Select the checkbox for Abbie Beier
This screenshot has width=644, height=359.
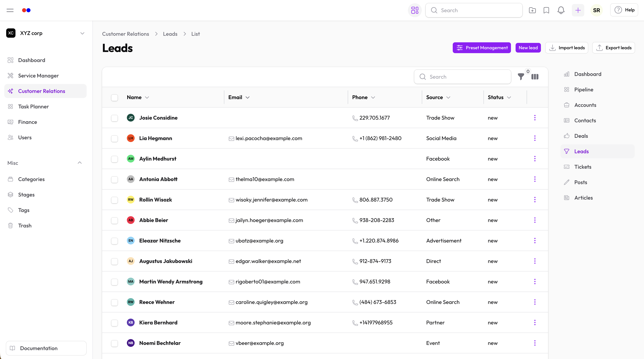point(114,220)
